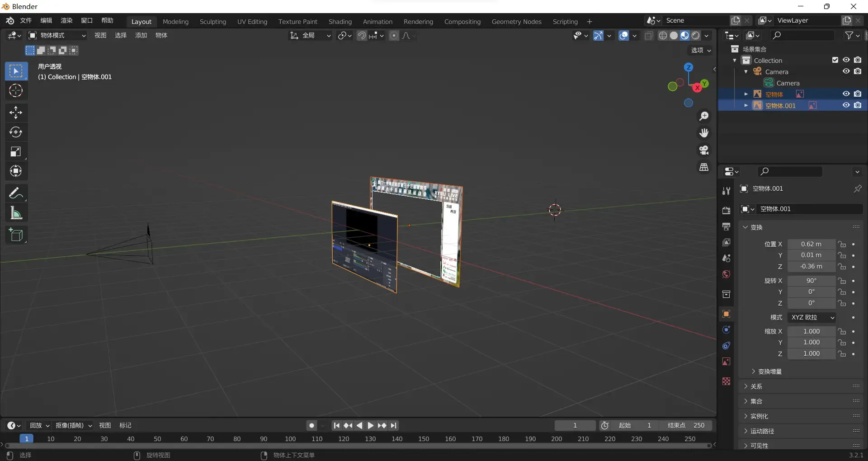Switch perspective/orthographic grid view icon
The width and height of the screenshot is (868, 461).
(704, 167)
